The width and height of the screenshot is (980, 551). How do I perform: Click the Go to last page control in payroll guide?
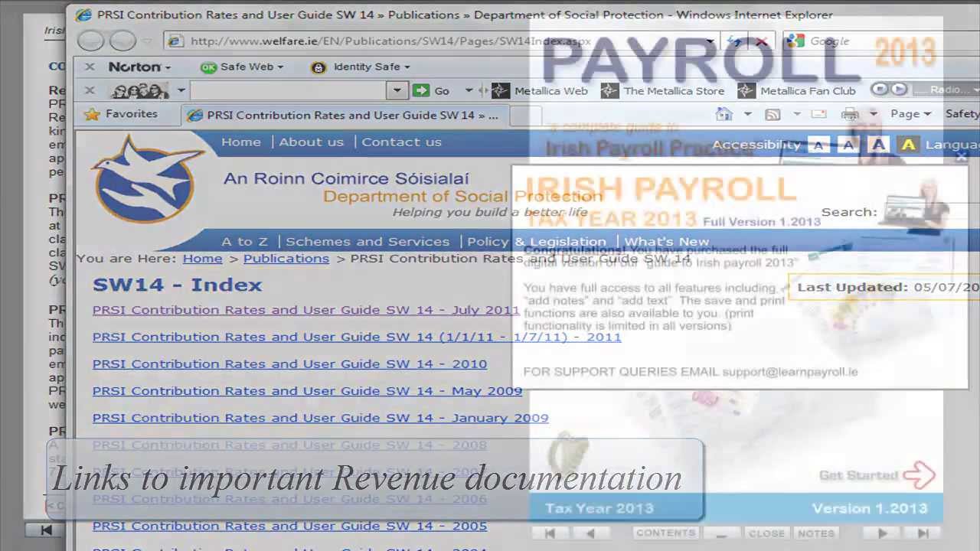point(923,533)
